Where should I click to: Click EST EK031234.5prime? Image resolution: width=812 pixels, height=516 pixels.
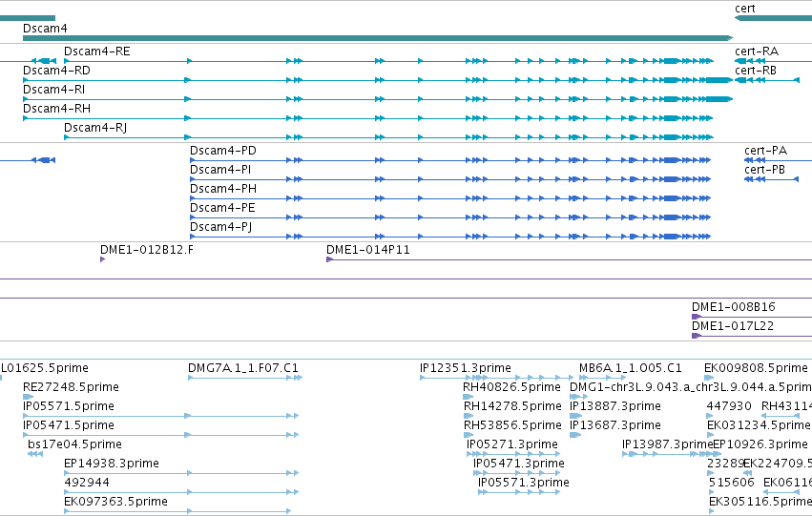(x=759, y=425)
